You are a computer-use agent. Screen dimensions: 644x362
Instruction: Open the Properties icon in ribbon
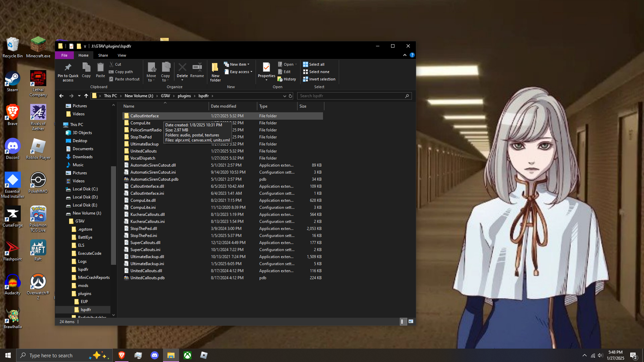point(266,68)
